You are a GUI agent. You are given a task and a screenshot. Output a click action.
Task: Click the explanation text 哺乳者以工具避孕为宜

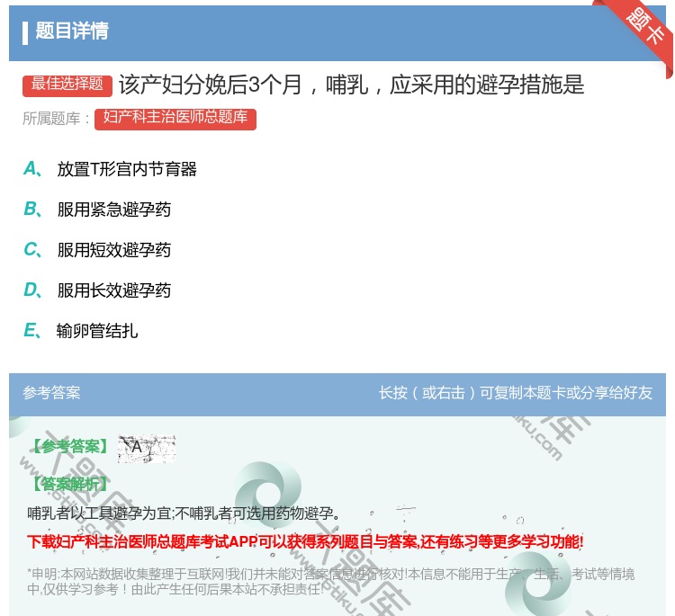pyautogui.click(x=184, y=513)
